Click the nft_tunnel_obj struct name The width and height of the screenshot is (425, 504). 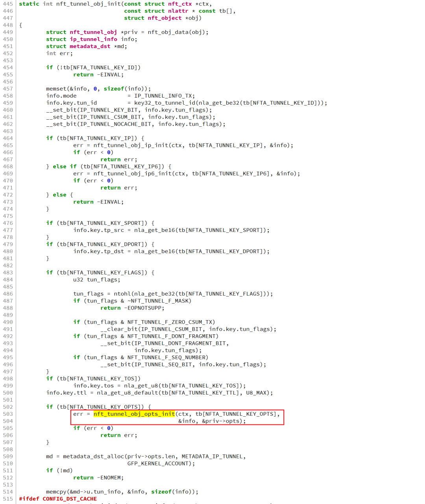94,32
